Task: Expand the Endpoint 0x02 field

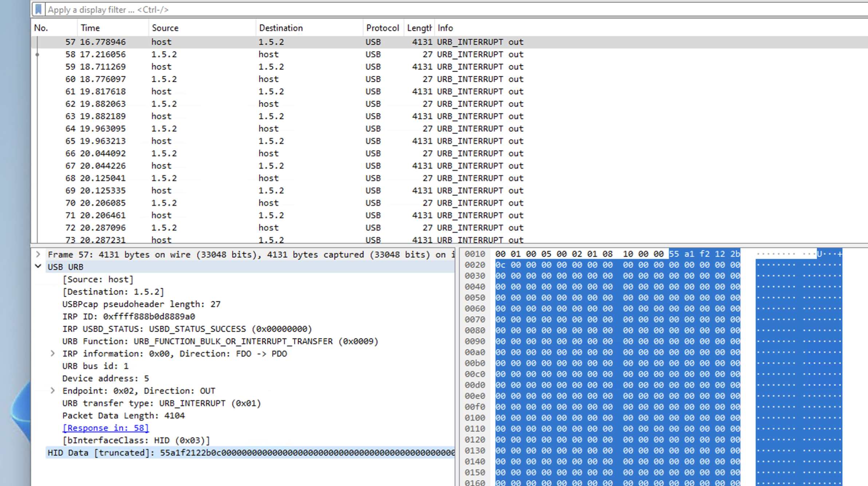Action: click(x=52, y=390)
